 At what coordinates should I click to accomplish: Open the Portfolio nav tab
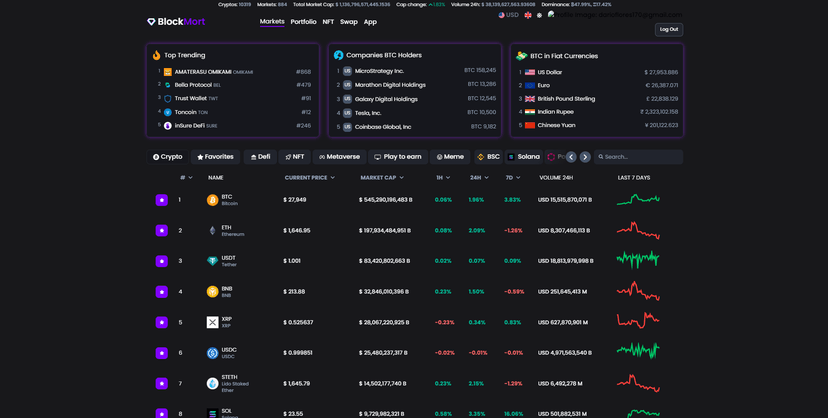pyautogui.click(x=303, y=22)
